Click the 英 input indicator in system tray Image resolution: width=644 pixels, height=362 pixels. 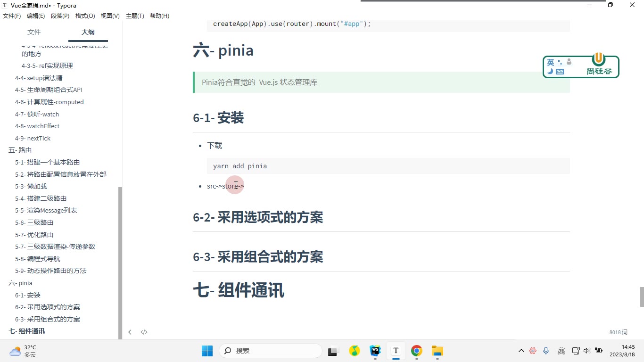[x=561, y=351]
